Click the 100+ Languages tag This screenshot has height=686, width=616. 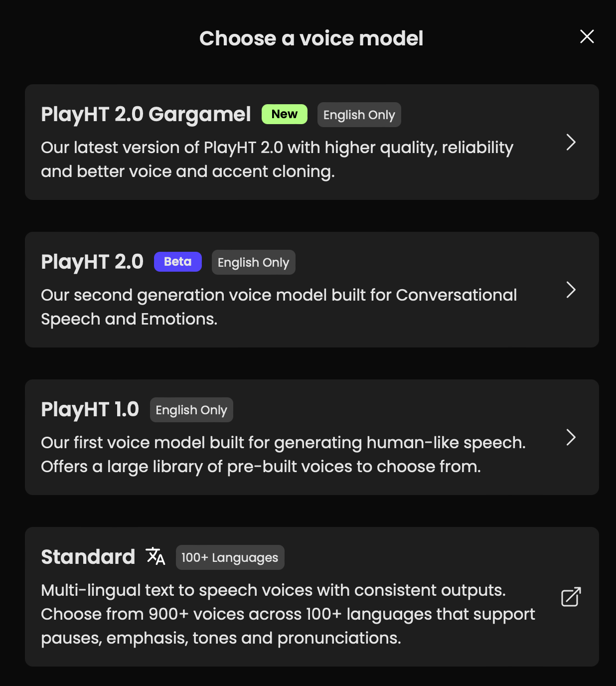pyautogui.click(x=230, y=557)
